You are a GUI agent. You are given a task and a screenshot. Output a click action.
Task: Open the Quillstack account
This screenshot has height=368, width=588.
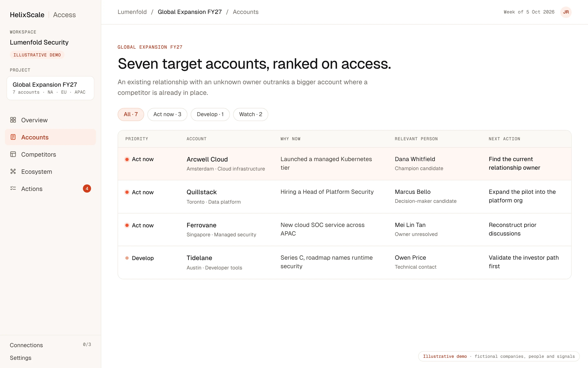pyautogui.click(x=202, y=192)
